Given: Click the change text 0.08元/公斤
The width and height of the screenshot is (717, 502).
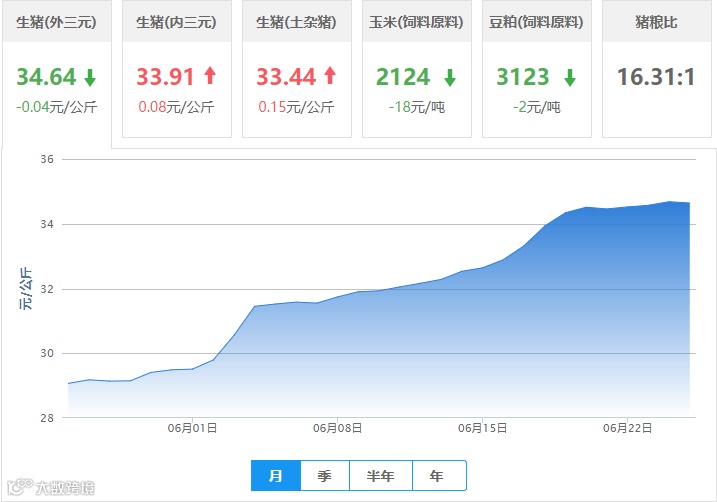Looking at the screenshot, I should [177, 107].
